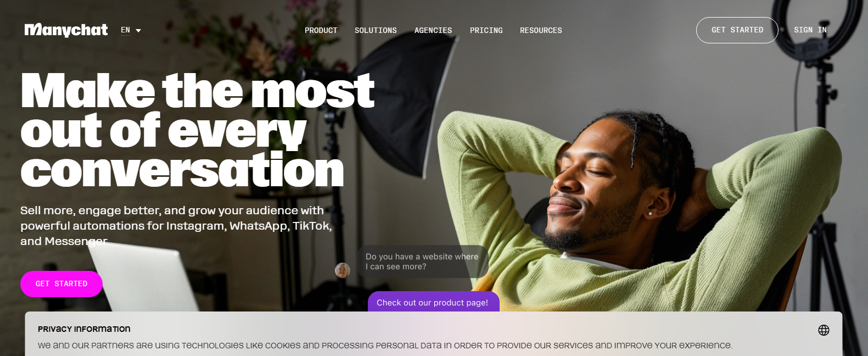Click the Privacy Information heading
The image size is (868, 356).
coord(84,329)
